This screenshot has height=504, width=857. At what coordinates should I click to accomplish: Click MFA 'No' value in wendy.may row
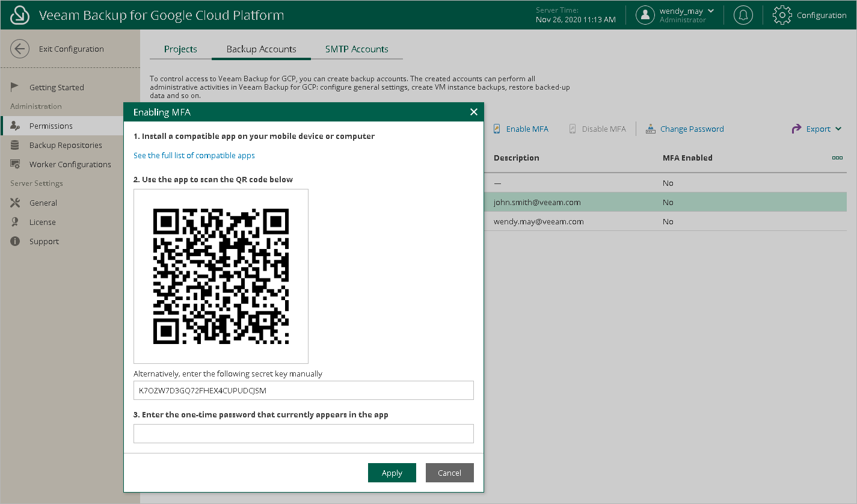click(x=668, y=221)
